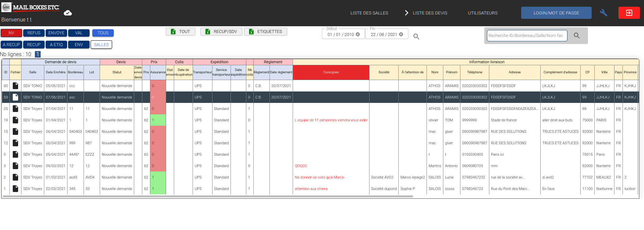Go to LISTE DES SALLES
Image resolution: width=644 pixels, height=230 pixels.
[369, 13]
